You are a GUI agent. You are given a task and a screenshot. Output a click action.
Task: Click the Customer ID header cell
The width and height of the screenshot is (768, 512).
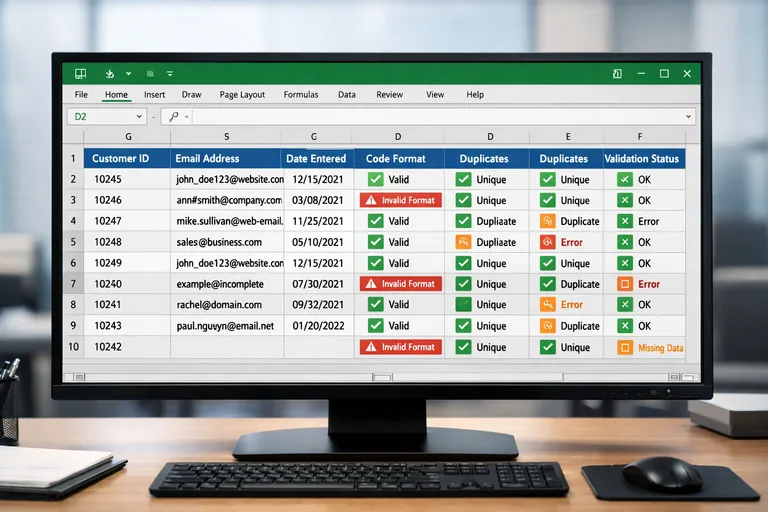127,159
